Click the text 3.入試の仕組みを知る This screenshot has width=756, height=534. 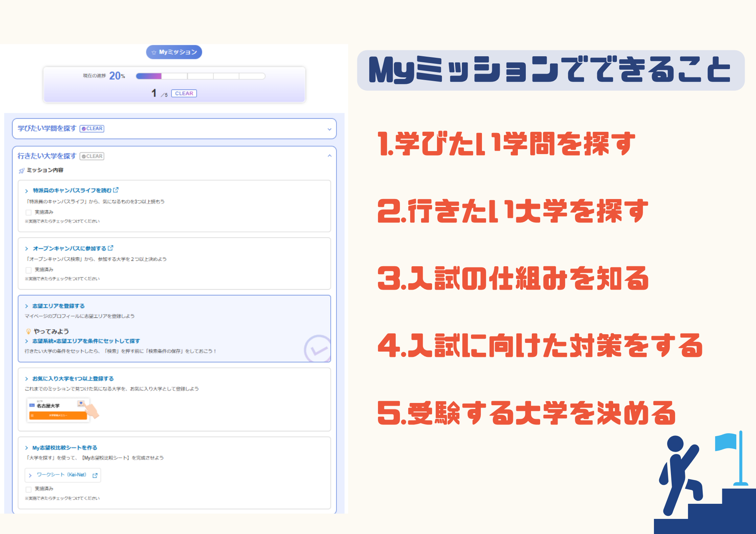point(513,278)
